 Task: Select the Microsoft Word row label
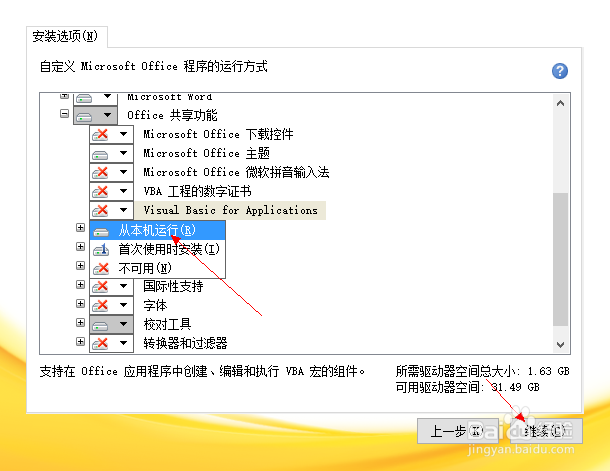pos(170,97)
